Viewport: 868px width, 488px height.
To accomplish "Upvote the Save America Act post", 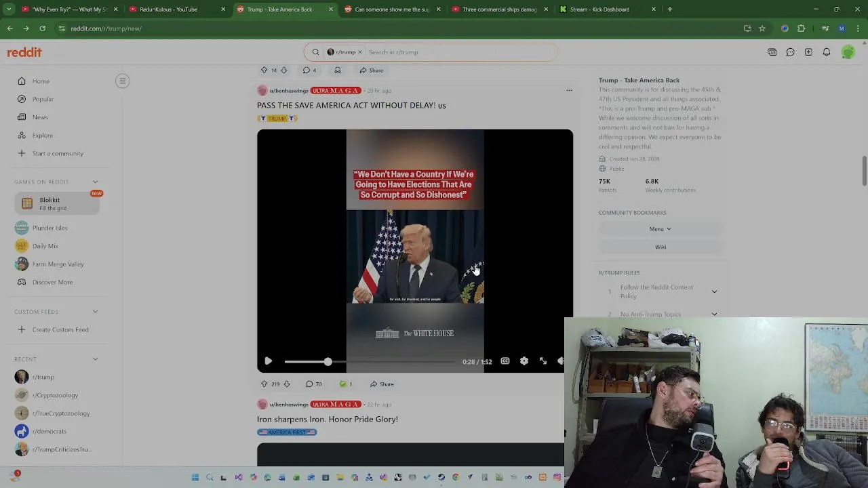I will click(264, 384).
